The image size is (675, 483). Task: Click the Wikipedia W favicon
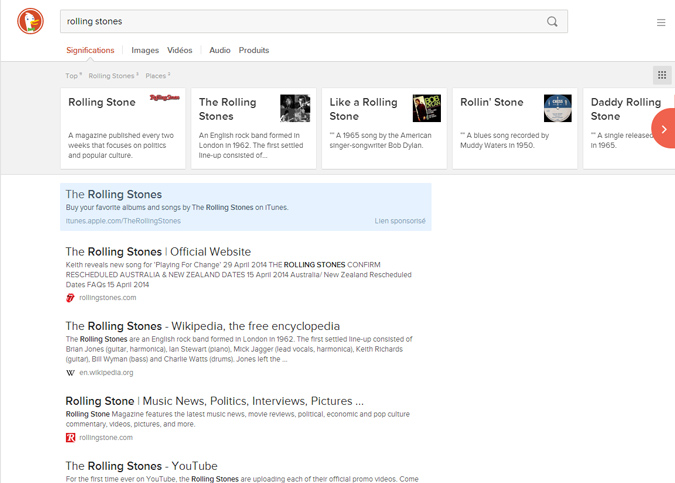click(70, 372)
